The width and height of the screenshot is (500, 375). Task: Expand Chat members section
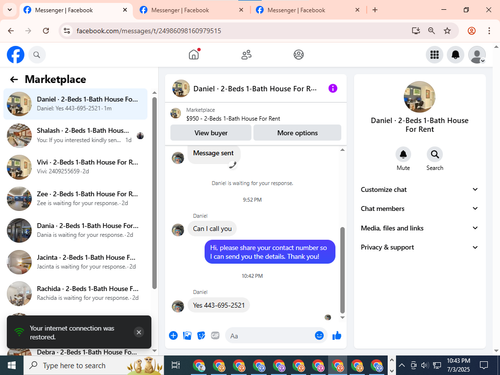pos(419,208)
